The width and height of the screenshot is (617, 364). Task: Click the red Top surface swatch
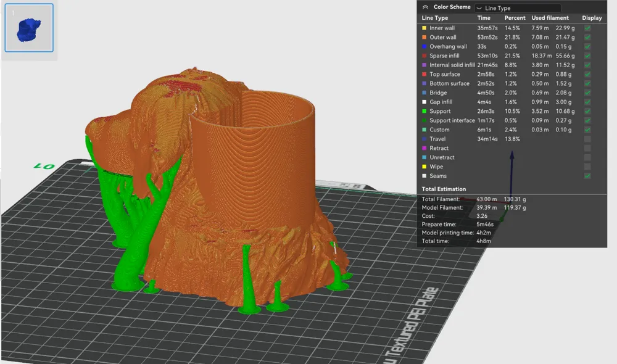[424, 74]
